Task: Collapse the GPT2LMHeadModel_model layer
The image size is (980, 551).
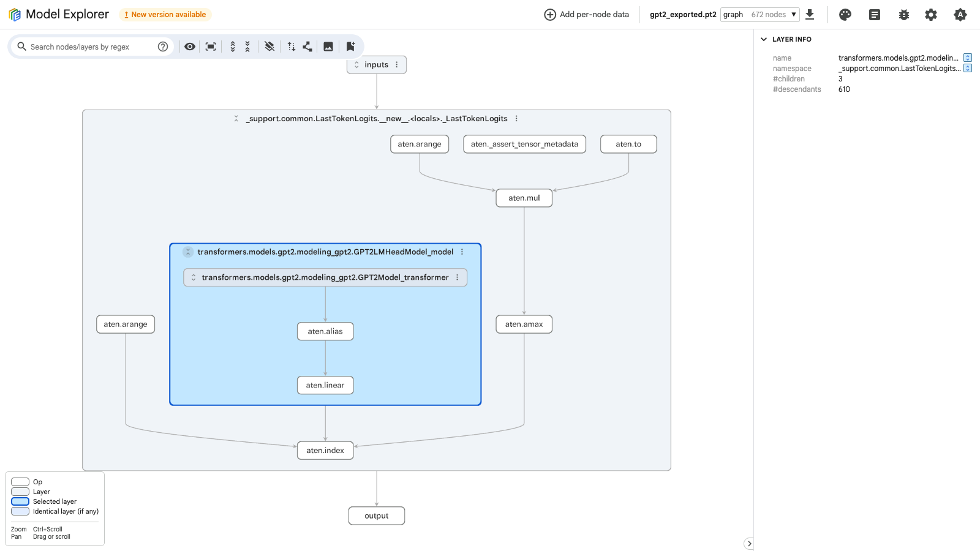Action: [188, 252]
